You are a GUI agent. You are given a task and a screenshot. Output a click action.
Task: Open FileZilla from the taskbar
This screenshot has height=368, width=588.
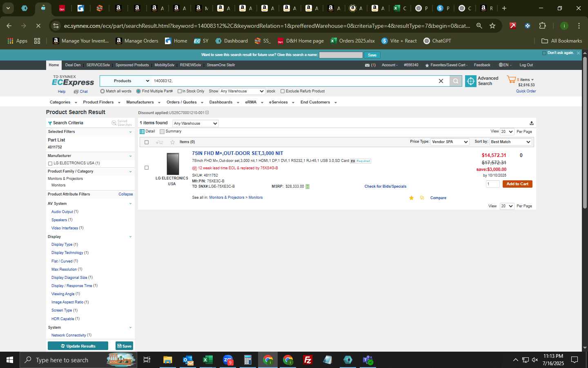point(308,360)
